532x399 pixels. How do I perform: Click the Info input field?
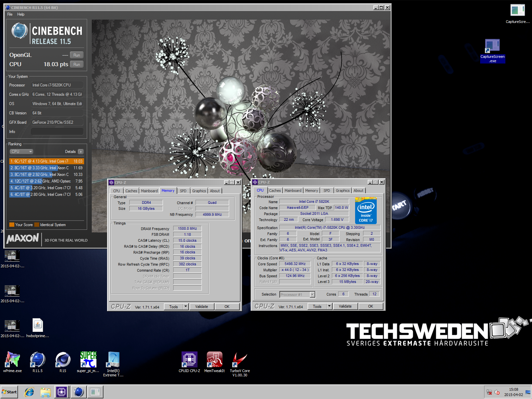pos(57,132)
